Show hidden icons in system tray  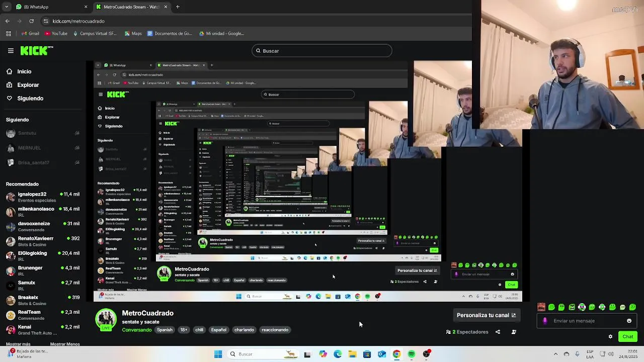(555, 354)
